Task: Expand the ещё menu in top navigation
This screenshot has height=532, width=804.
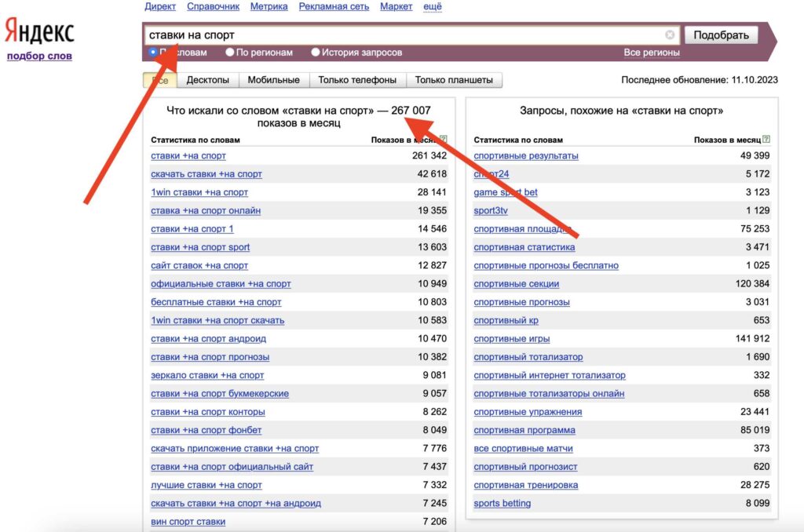Action: pyautogui.click(x=433, y=6)
